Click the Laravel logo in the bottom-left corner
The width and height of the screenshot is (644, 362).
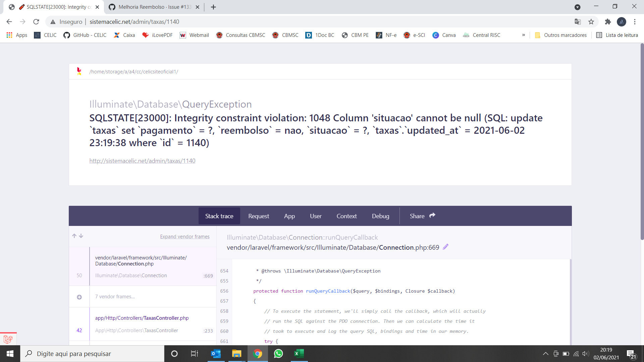(7, 339)
